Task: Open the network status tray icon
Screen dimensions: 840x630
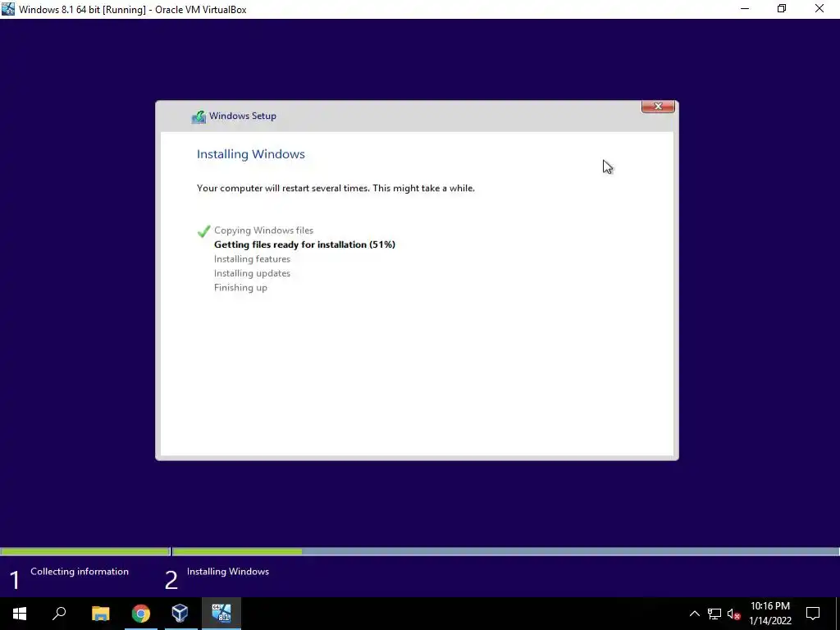Action: (x=714, y=614)
